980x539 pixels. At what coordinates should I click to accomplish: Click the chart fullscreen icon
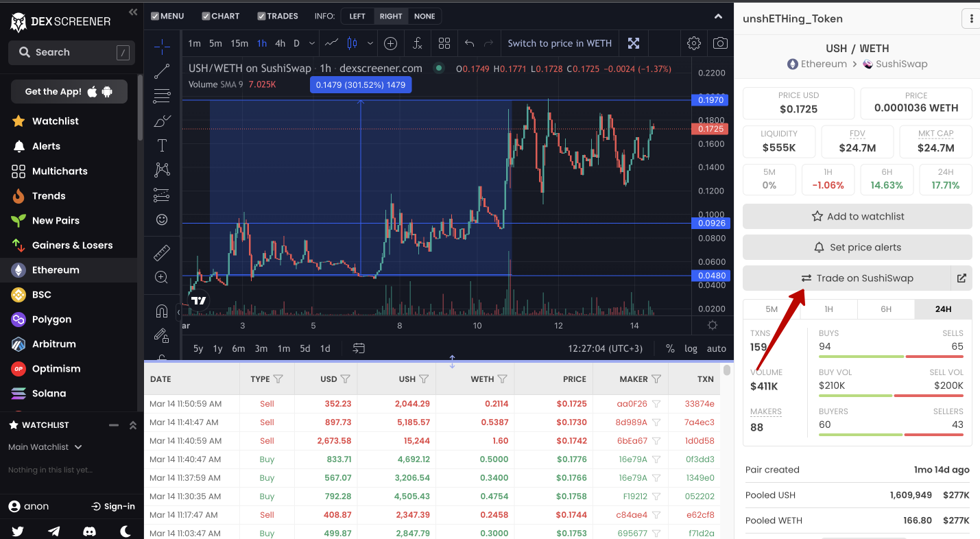[x=634, y=43]
